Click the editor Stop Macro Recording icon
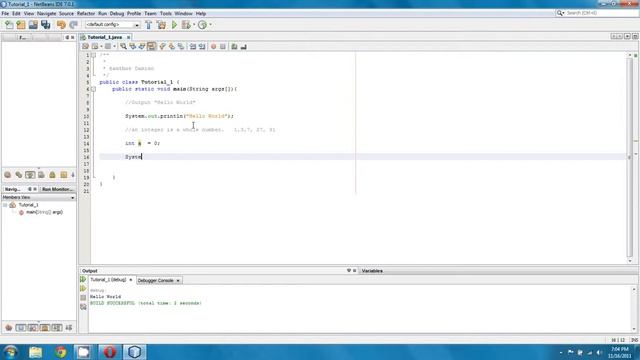 tap(222, 47)
